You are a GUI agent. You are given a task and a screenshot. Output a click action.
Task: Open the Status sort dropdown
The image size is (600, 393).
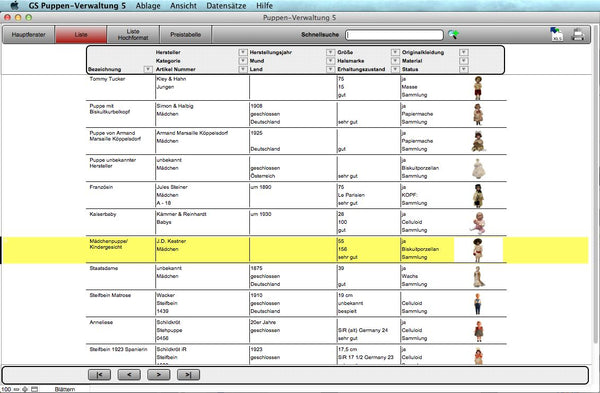click(463, 69)
